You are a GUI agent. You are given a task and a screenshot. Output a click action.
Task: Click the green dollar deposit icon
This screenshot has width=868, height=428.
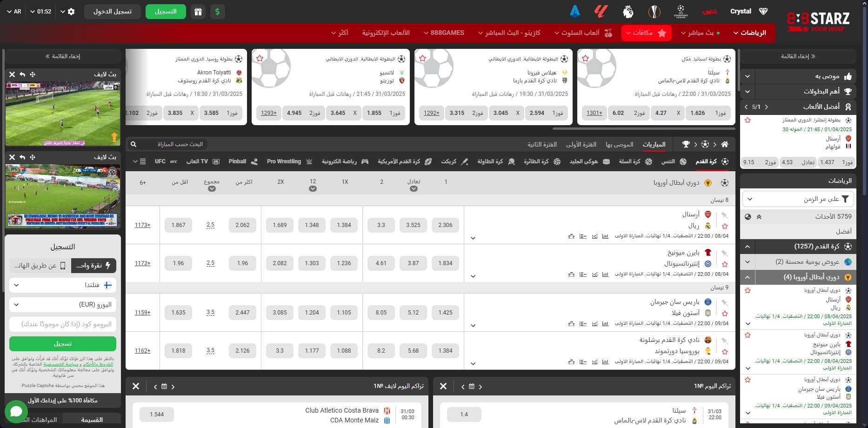tap(218, 12)
